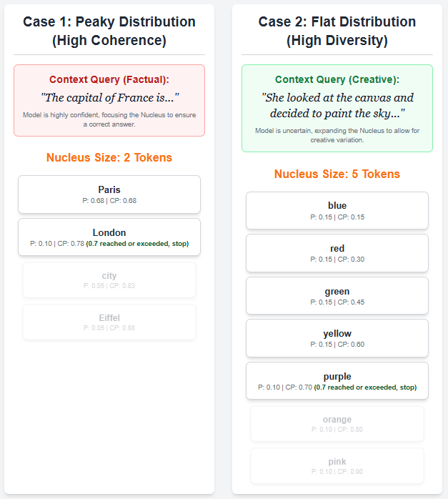Click the paint the sky quote text
The width and height of the screenshot is (448, 499).
coord(337,105)
